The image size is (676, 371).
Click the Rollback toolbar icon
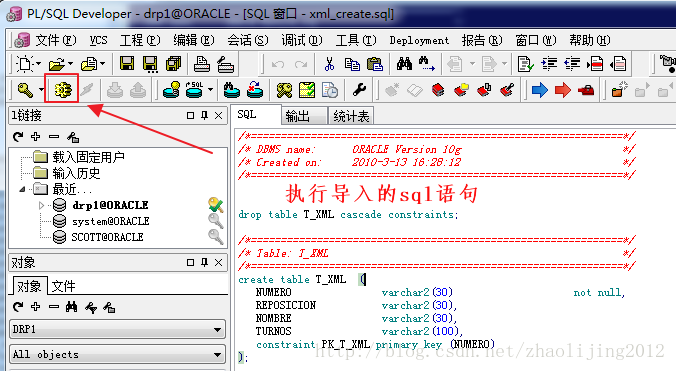(138, 90)
